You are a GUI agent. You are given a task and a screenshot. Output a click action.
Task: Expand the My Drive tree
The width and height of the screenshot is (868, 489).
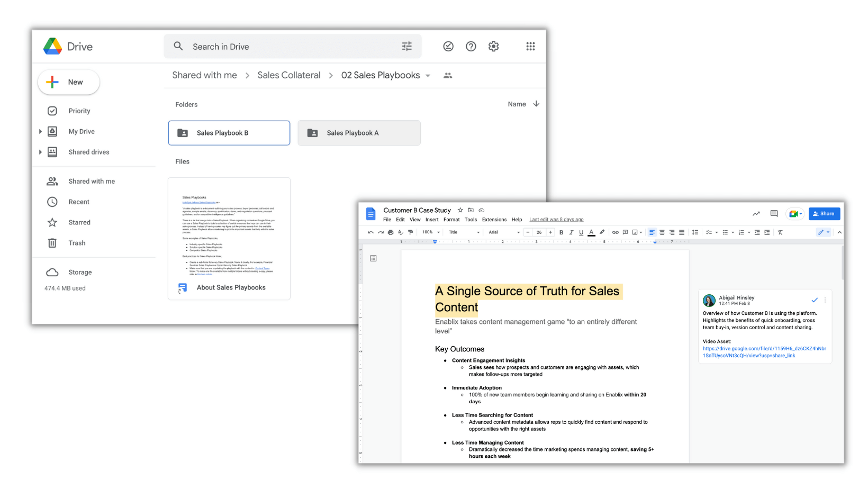tap(40, 132)
